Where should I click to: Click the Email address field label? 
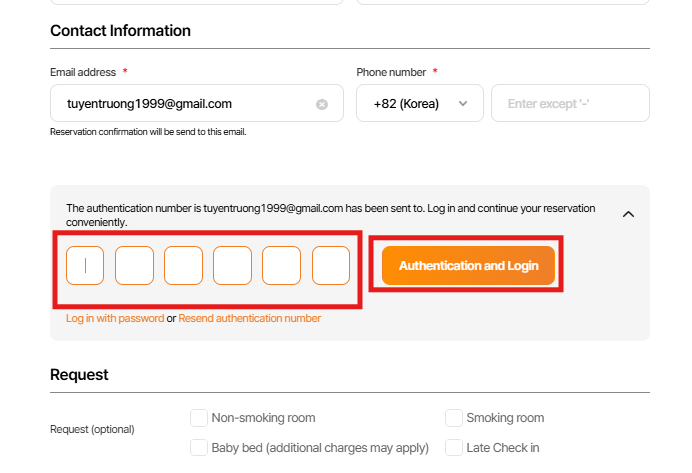click(x=84, y=73)
